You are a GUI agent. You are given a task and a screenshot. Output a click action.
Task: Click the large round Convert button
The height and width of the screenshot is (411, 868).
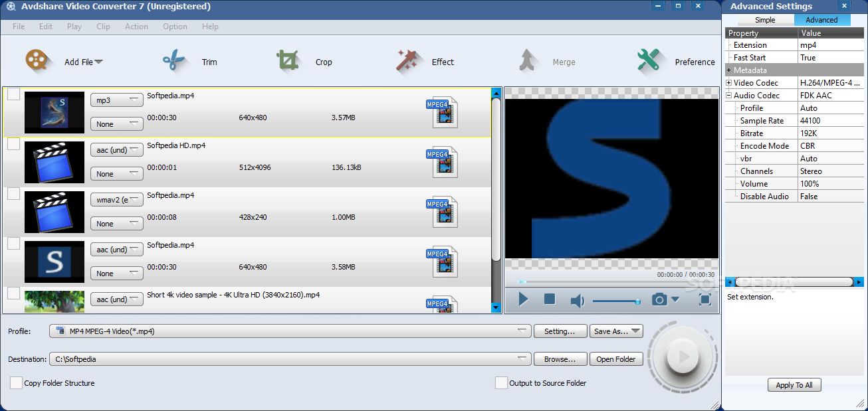click(682, 358)
